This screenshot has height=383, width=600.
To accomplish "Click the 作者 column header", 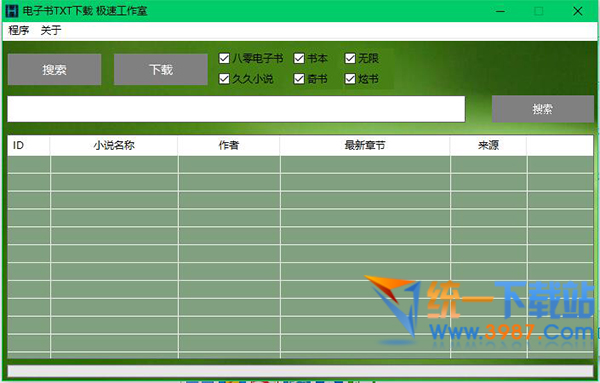I will tap(229, 145).
